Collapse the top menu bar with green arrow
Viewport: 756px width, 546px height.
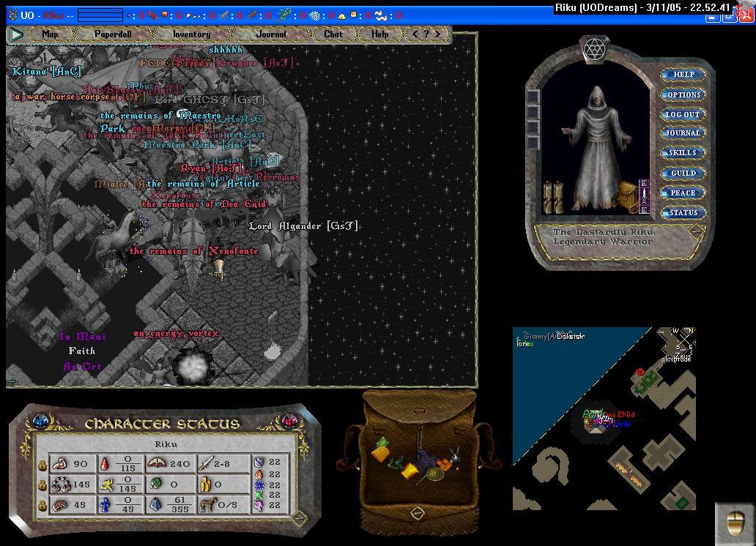click(16, 34)
